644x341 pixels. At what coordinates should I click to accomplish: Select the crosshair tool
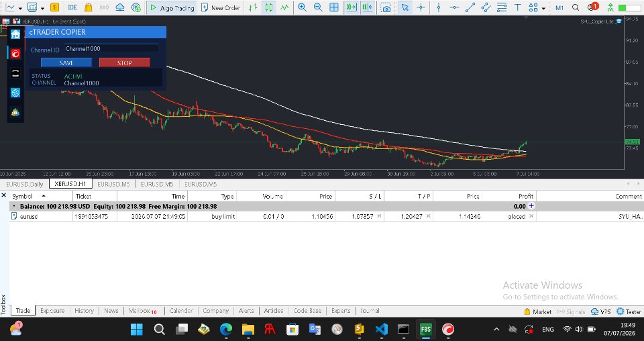[421, 7]
